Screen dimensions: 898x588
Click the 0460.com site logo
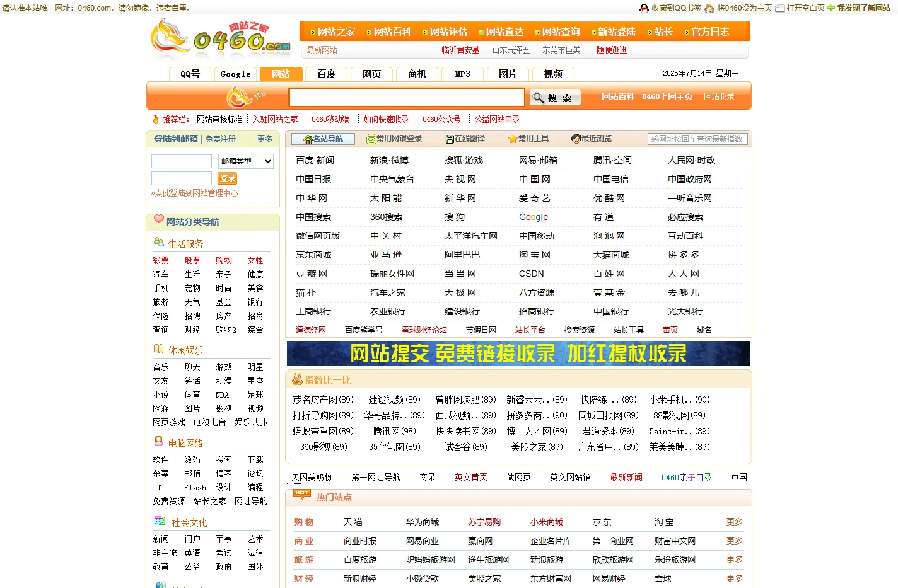[x=221, y=38]
